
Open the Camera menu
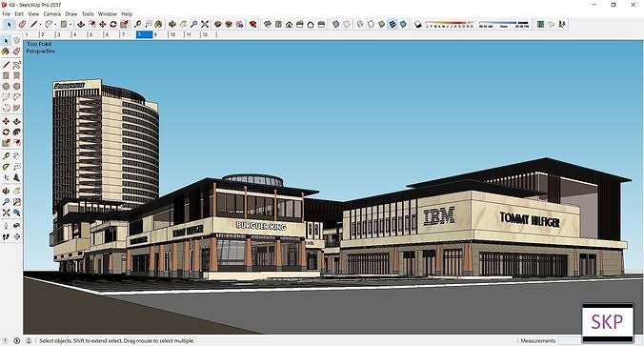(x=51, y=13)
